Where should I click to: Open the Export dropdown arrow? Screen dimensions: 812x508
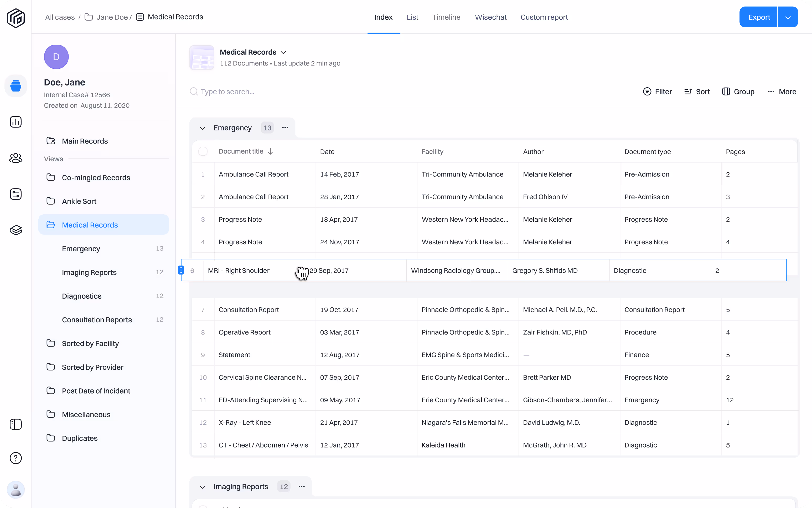[x=788, y=17]
